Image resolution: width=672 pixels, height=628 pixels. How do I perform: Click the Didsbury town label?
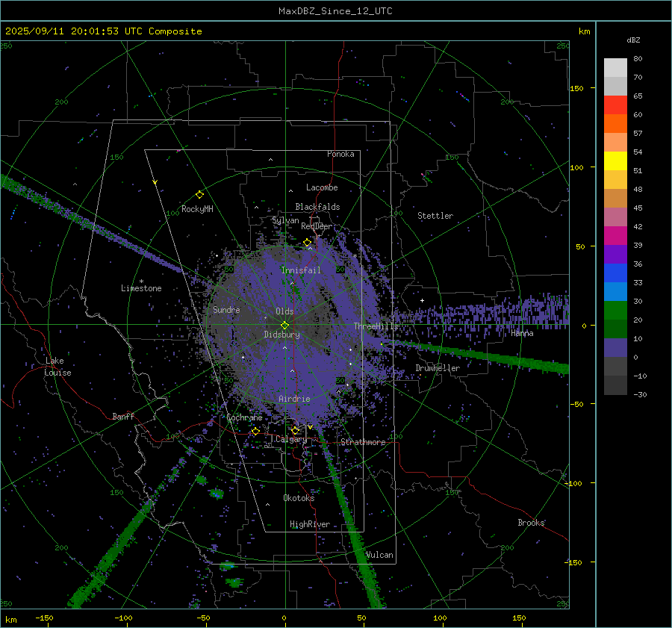pyautogui.click(x=281, y=335)
